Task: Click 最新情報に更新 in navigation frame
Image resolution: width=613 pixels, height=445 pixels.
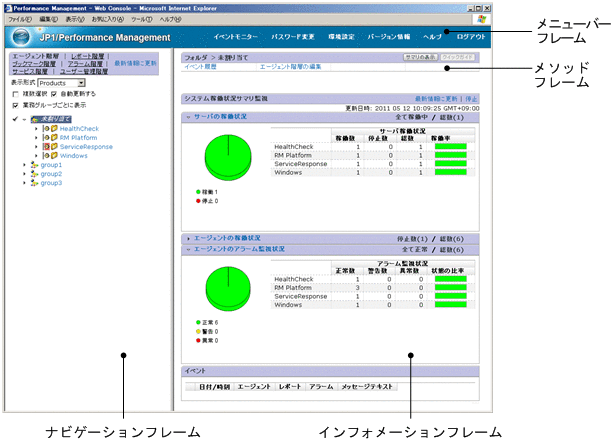Action: (135, 63)
